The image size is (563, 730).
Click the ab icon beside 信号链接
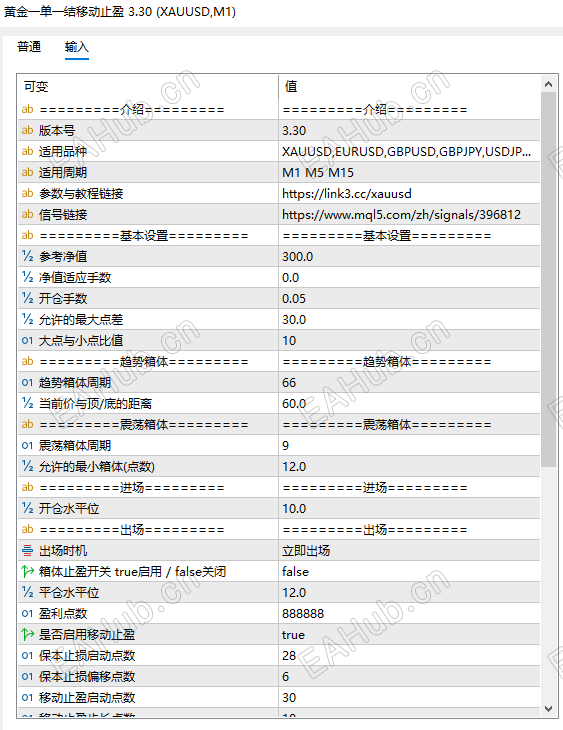(x=27, y=214)
